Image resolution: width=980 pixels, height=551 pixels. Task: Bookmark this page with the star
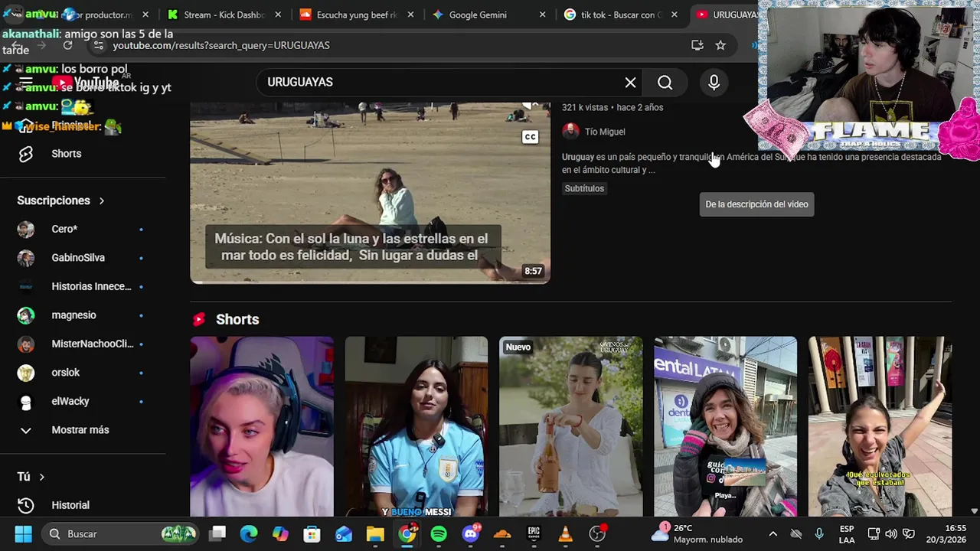[x=720, y=45]
